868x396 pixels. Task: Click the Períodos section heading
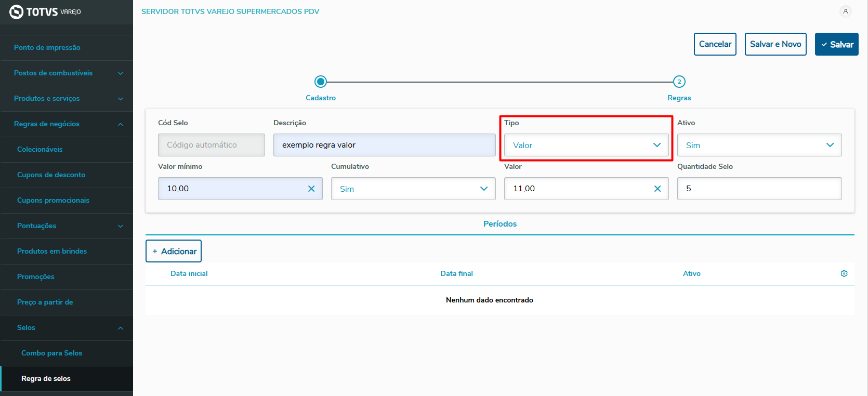[500, 224]
